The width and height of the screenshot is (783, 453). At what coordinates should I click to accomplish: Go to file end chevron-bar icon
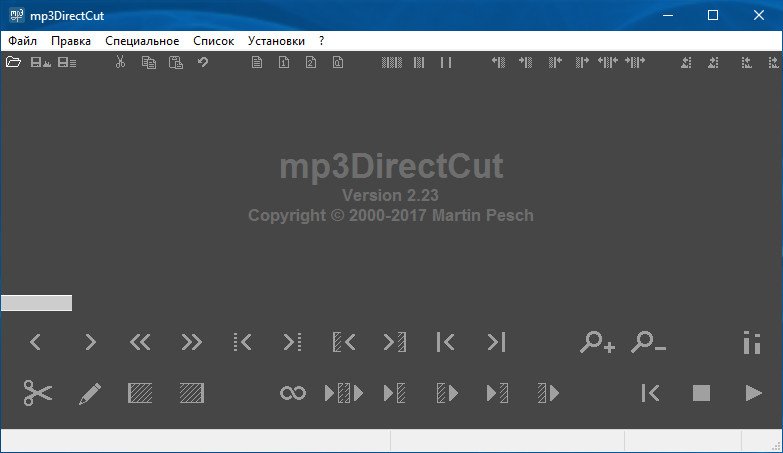pyautogui.click(x=496, y=342)
